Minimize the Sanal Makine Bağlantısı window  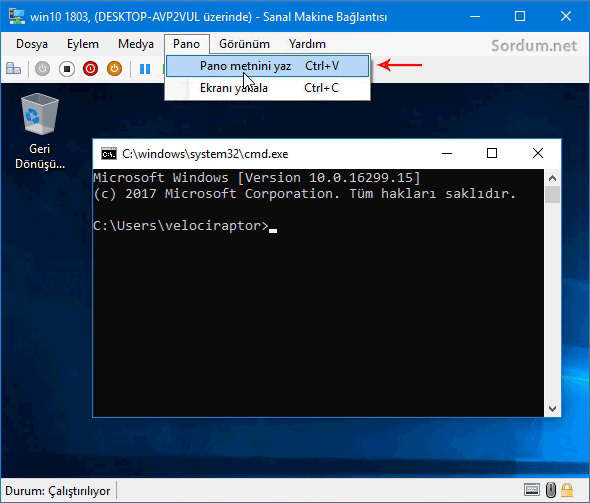point(475,17)
